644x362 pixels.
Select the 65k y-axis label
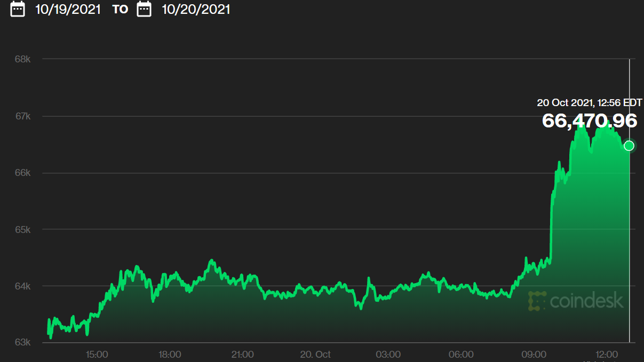tap(22, 230)
